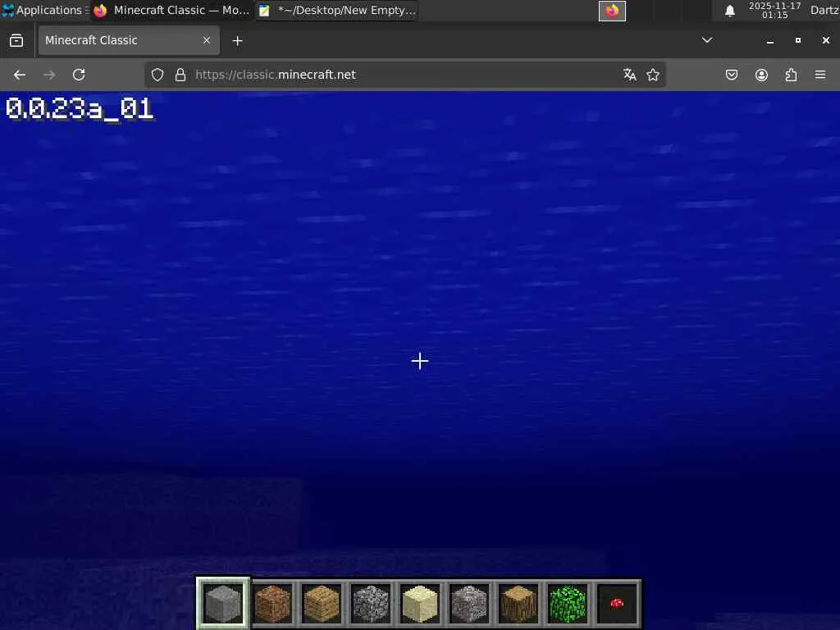The image size is (840, 630).
Task: Open Firefox account icon
Action: [x=761, y=75]
